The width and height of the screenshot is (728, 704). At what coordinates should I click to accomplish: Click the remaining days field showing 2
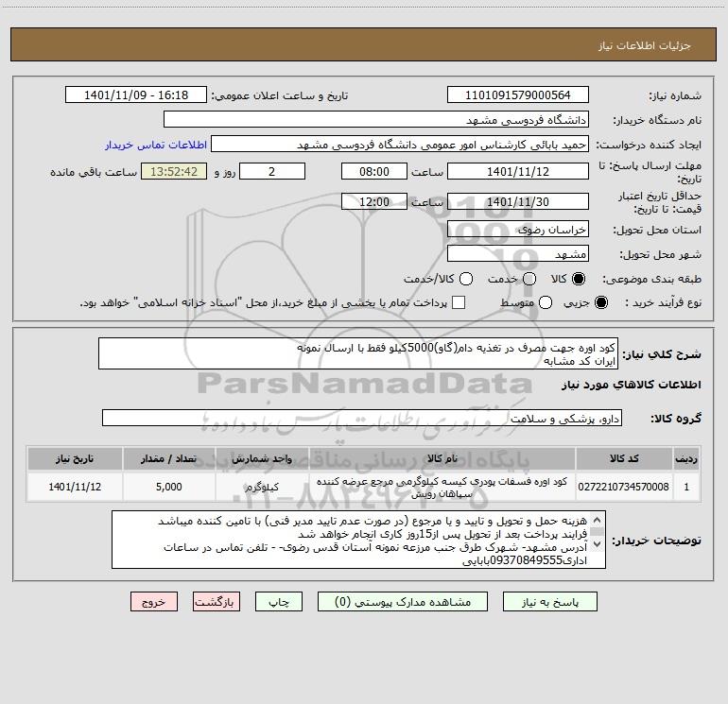272,171
